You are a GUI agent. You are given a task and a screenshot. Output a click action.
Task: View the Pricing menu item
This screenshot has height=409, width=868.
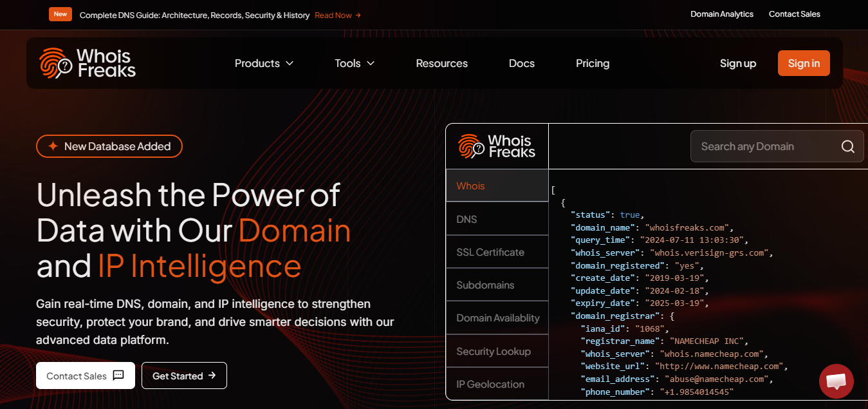tap(592, 63)
